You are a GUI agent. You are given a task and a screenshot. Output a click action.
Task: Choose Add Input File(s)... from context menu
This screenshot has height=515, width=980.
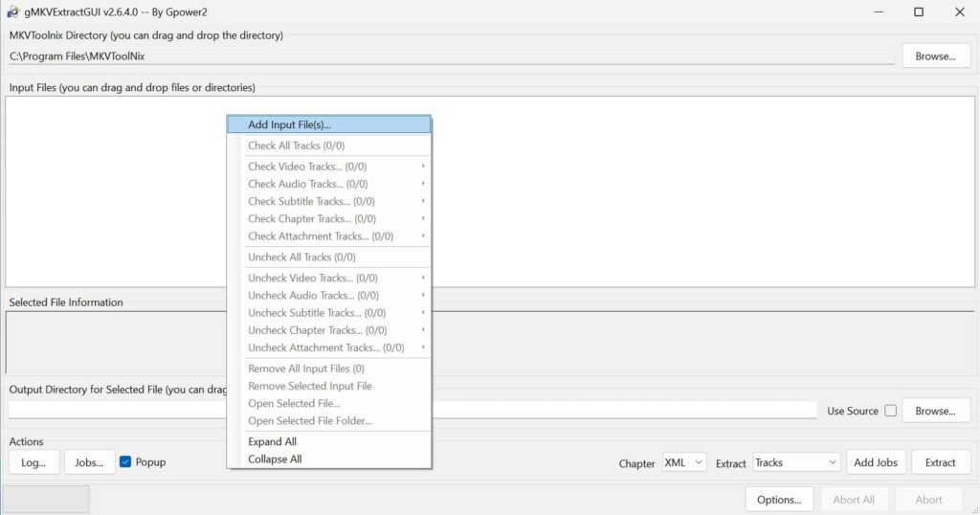[x=329, y=124]
